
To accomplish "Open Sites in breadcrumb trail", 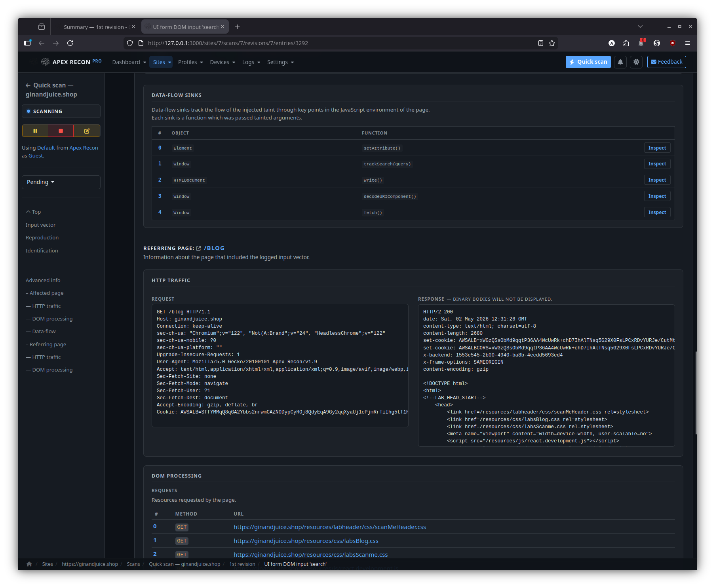I will click(x=48, y=564).
